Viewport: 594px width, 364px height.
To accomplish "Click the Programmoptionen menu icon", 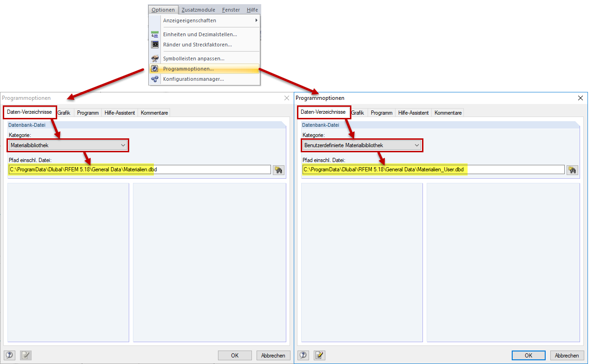I will 155,69.
